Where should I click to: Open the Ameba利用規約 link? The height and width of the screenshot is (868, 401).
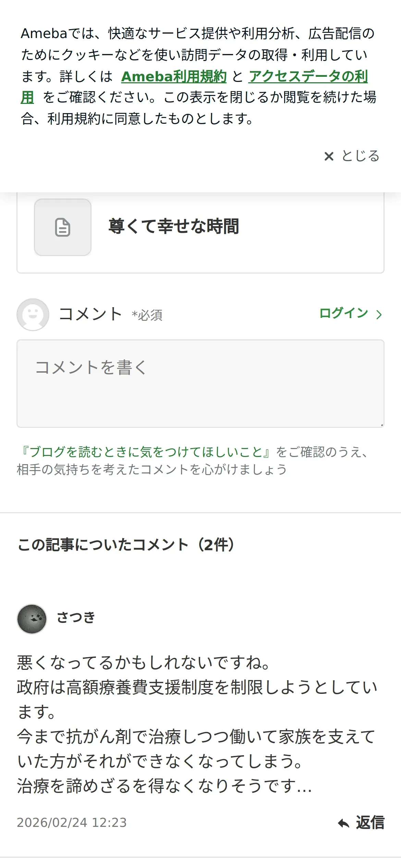coord(174,76)
